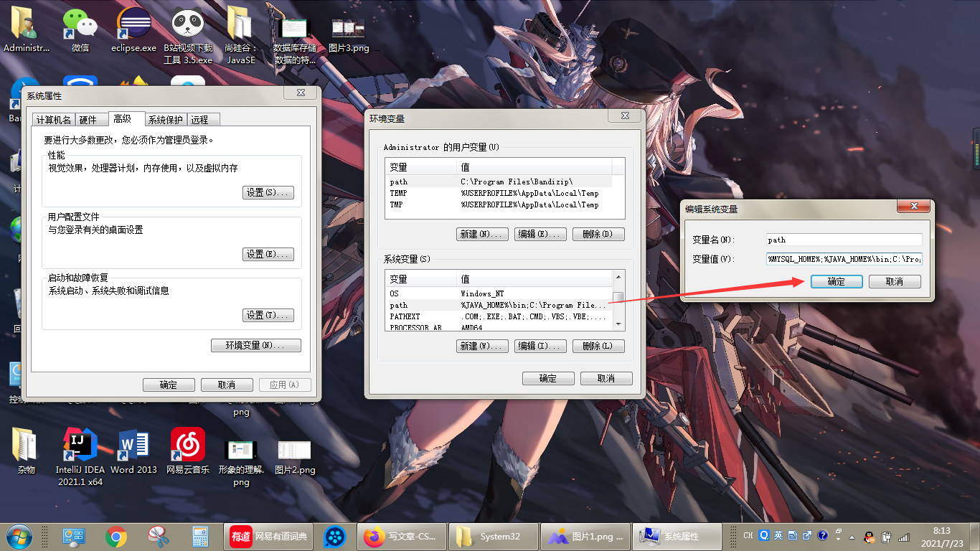The width and height of the screenshot is (980, 551).
Task: Open user profiles 设置(E) button
Action: (x=268, y=255)
